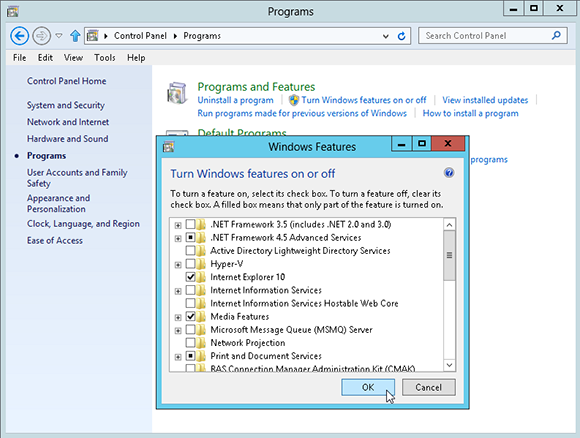Click features list scroll up arrow
The height and width of the screenshot is (438, 580).
click(449, 225)
